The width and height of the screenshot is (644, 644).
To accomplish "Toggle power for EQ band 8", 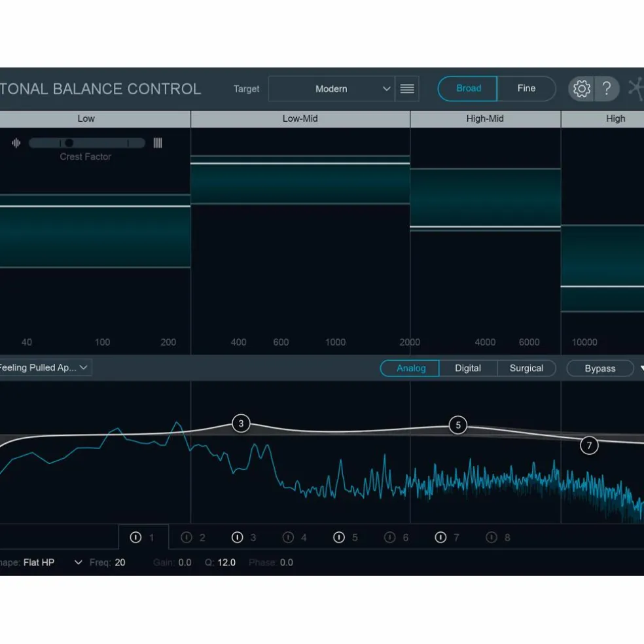I will (x=492, y=537).
